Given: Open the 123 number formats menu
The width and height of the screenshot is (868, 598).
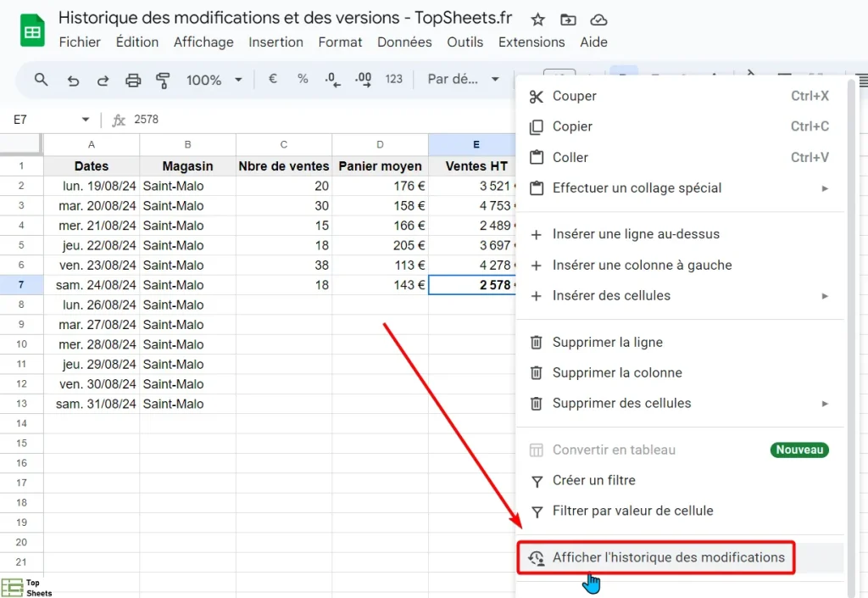Looking at the screenshot, I should (x=393, y=79).
